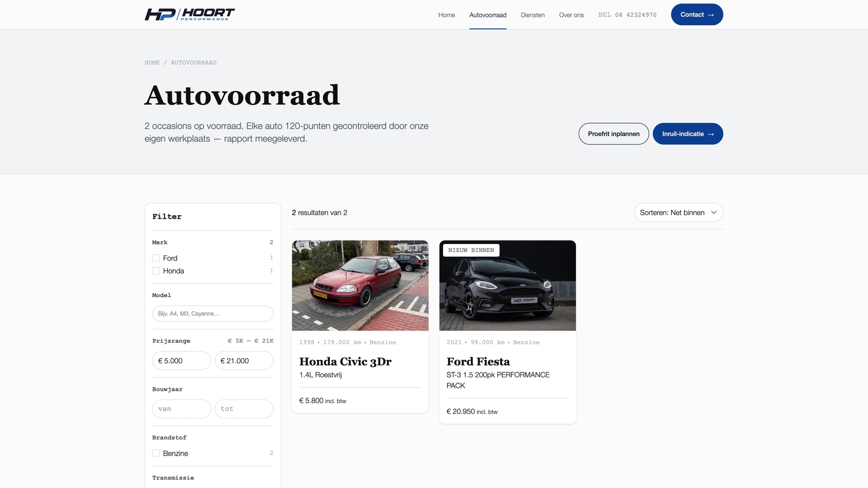This screenshot has width=868, height=488.
Task: Click the '1998 • 179.000 km • Benzine' specs
Action: (348, 342)
